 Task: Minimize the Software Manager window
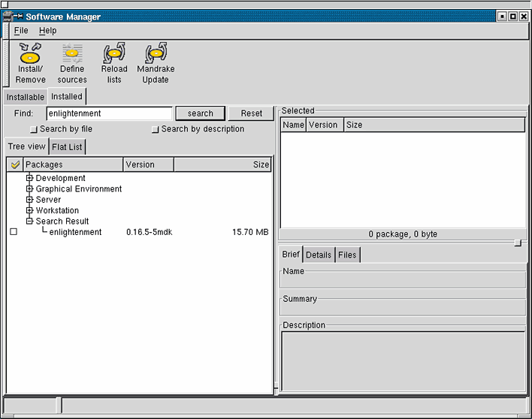pyautogui.click(x=502, y=17)
